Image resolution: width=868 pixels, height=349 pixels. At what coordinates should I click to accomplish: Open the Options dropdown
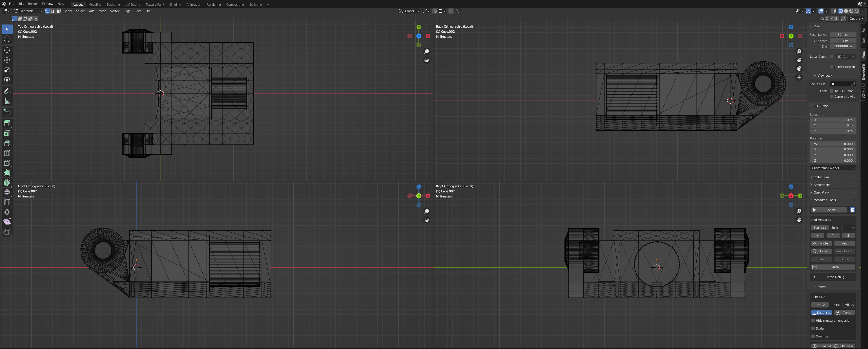click(857, 19)
